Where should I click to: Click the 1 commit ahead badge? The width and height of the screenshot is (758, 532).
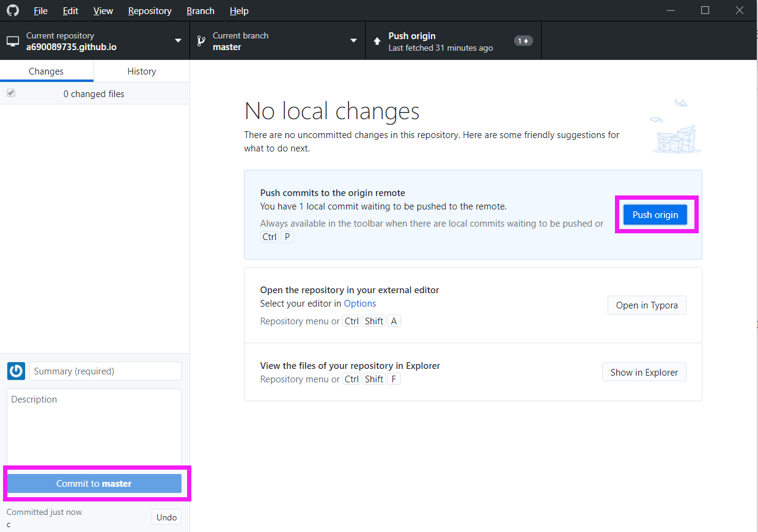click(x=523, y=41)
